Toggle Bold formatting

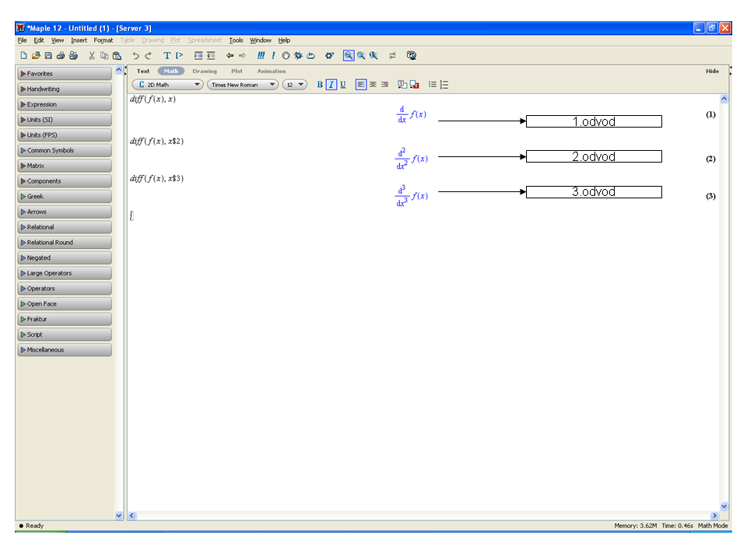(x=320, y=85)
